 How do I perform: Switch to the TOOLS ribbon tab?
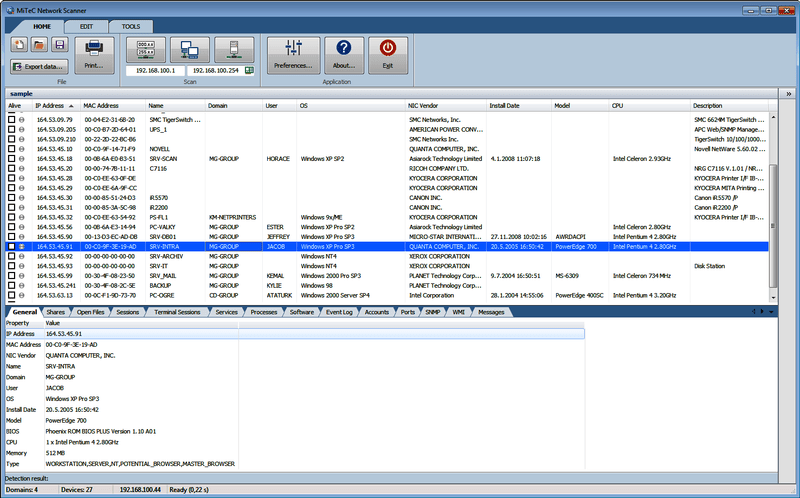(131, 27)
